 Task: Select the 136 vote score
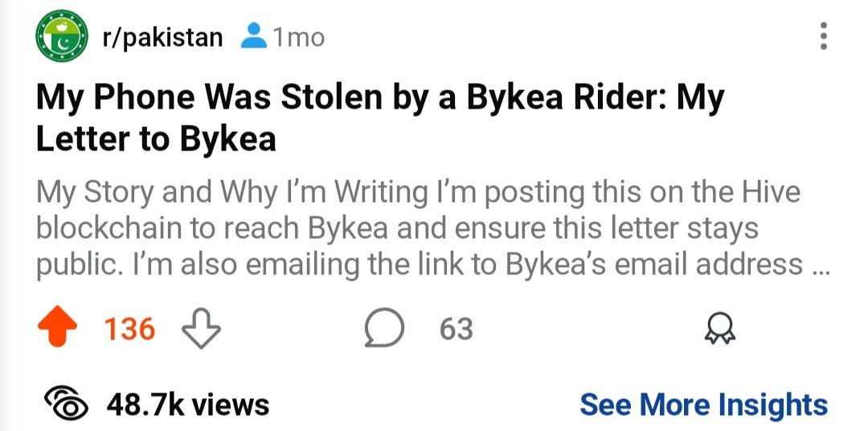pyautogui.click(x=130, y=329)
